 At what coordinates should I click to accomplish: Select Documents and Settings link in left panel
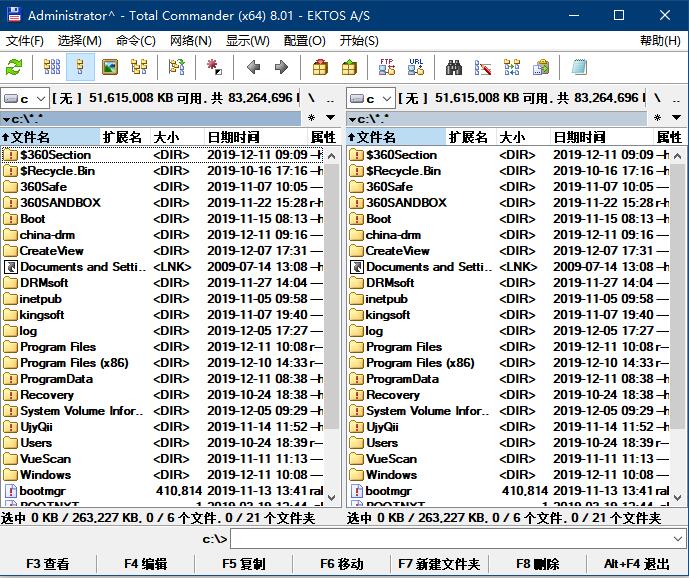coord(163,267)
